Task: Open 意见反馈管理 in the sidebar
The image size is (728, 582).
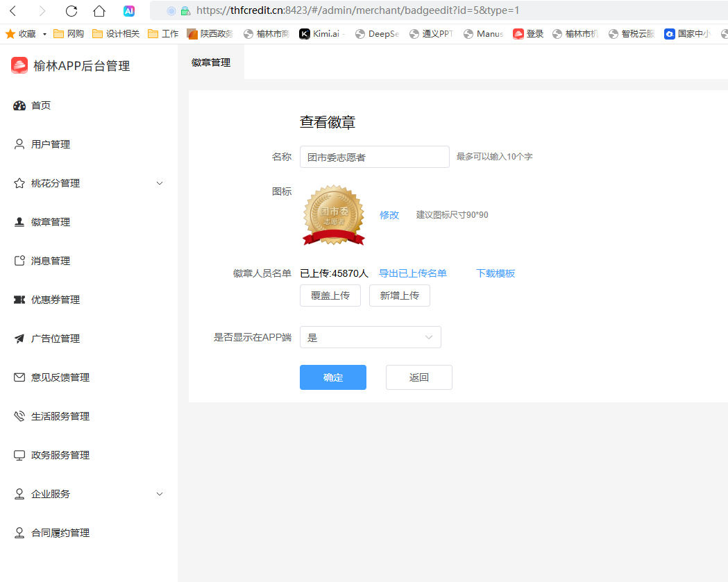Action: [51, 377]
